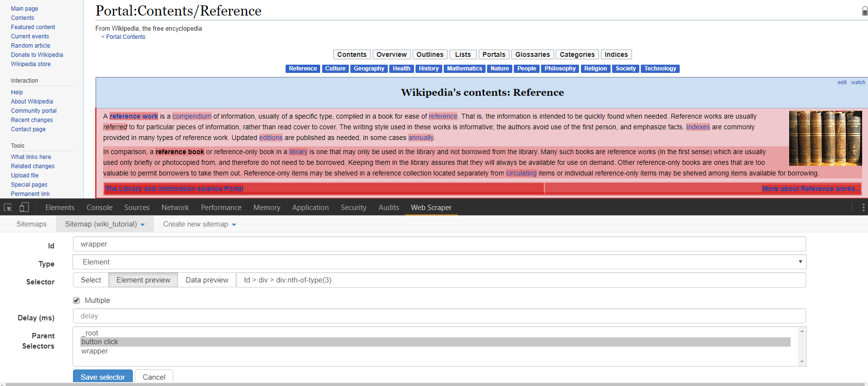Click the page protection lock icon
The height and width of the screenshot is (386, 868).
click(x=865, y=11)
